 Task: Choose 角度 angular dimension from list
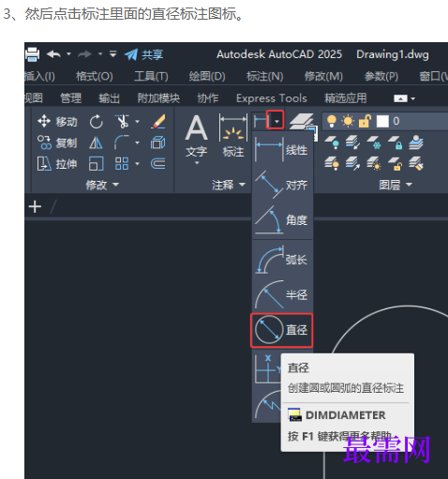pyautogui.click(x=282, y=220)
